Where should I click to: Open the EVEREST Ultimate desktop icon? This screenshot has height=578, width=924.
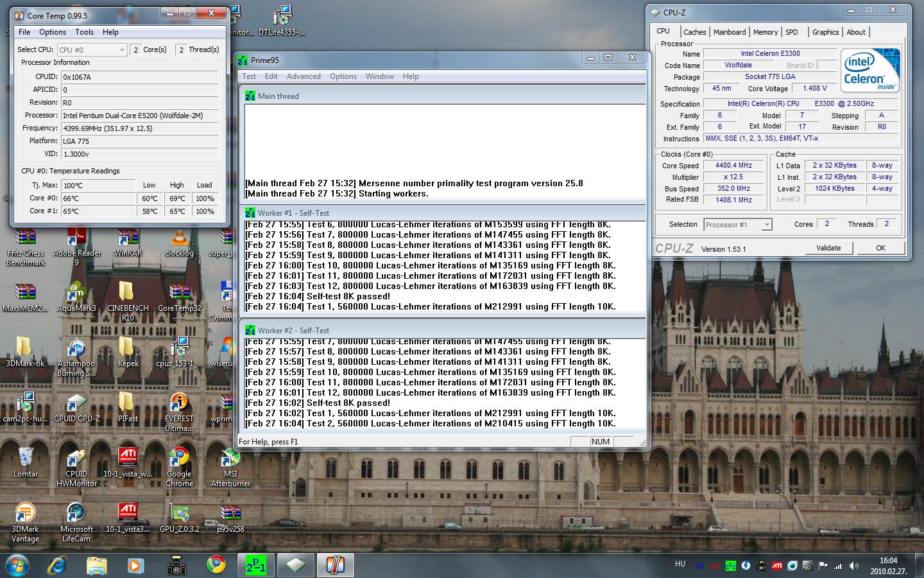pos(179,413)
